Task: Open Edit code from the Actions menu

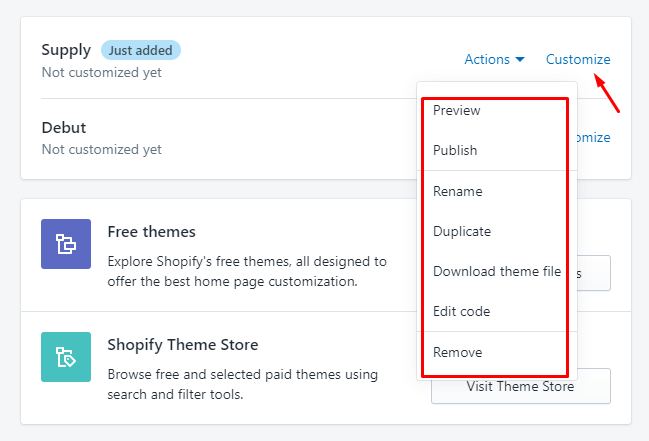Action: click(x=461, y=311)
